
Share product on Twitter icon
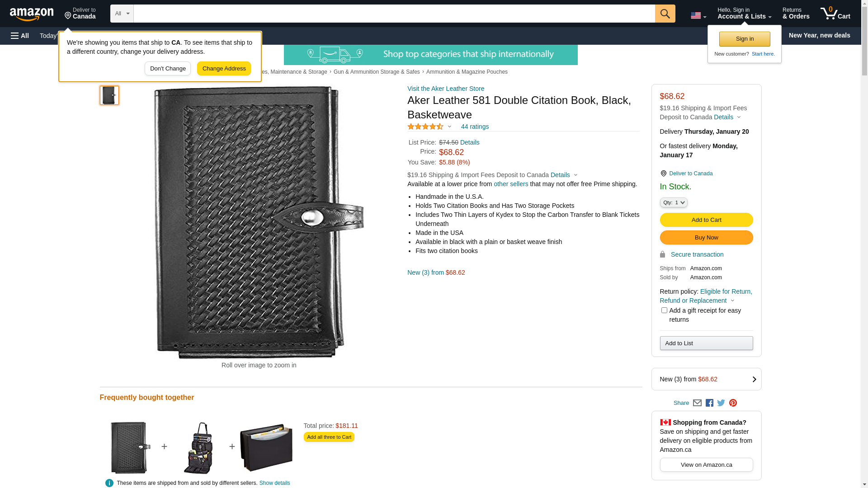[721, 403]
